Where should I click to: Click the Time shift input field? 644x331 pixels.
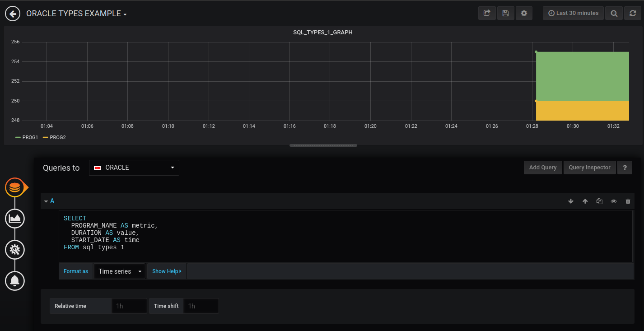tap(201, 306)
